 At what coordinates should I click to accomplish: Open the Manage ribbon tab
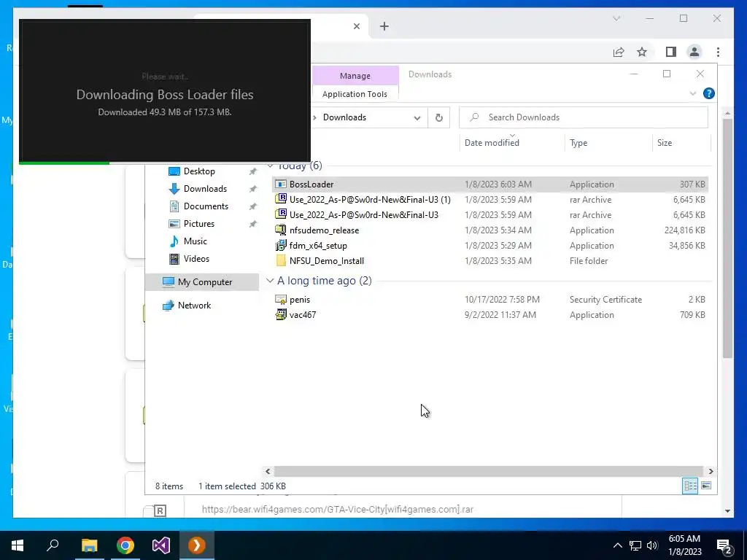click(x=355, y=76)
